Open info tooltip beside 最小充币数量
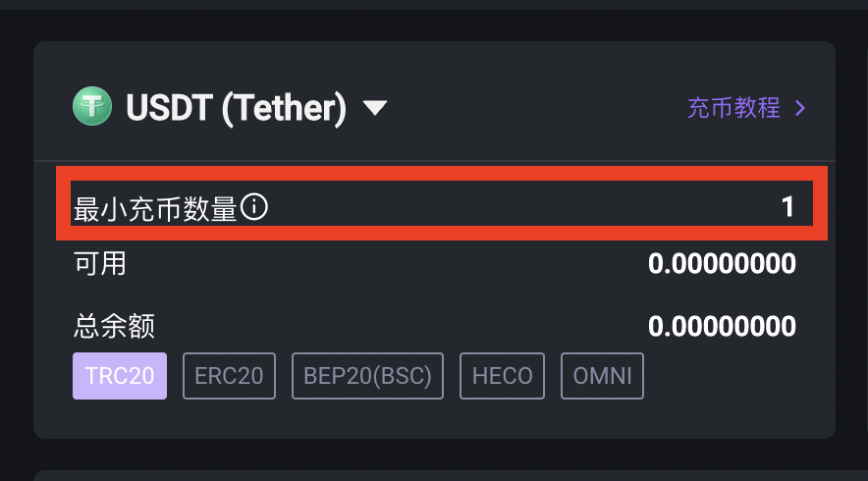The image size is (868, 481). 254,207
